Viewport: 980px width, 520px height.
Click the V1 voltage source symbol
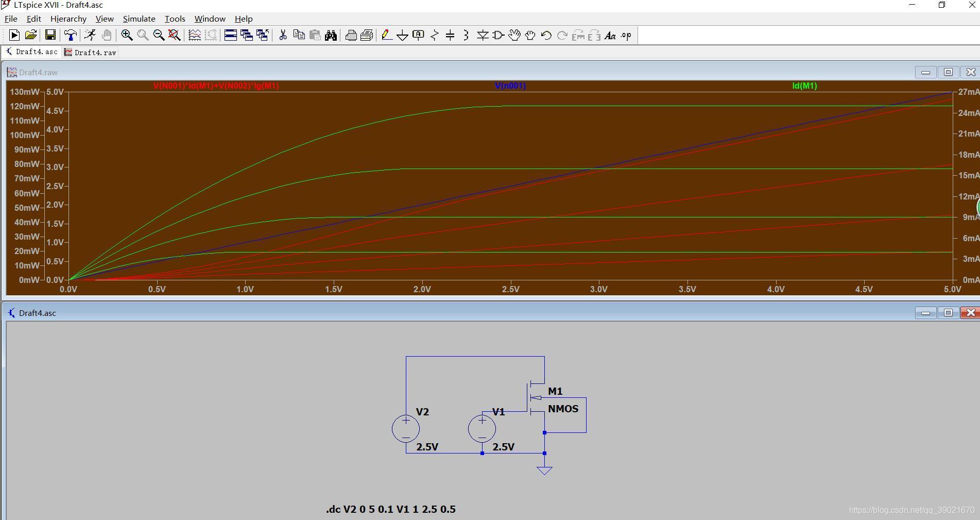coord(482,429)
